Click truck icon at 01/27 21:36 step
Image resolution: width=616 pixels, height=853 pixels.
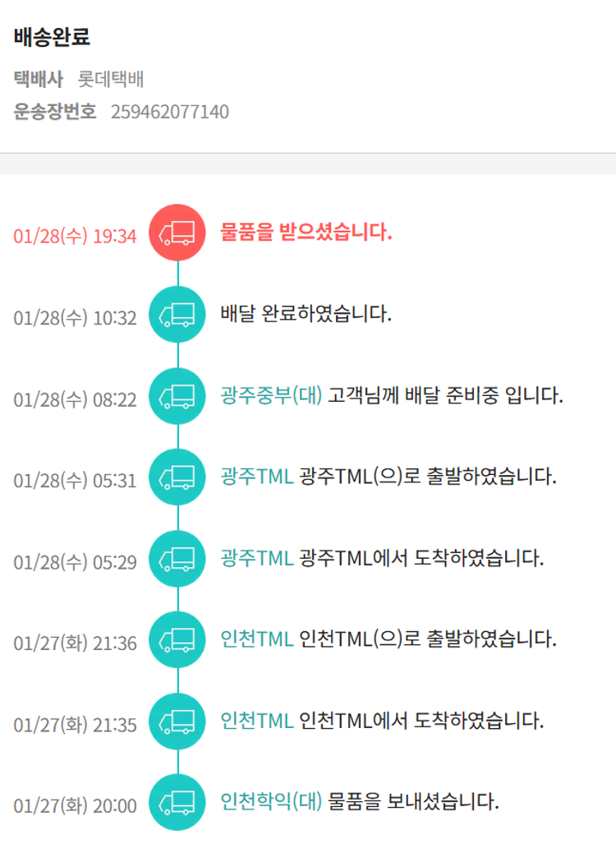coord(177,639)
